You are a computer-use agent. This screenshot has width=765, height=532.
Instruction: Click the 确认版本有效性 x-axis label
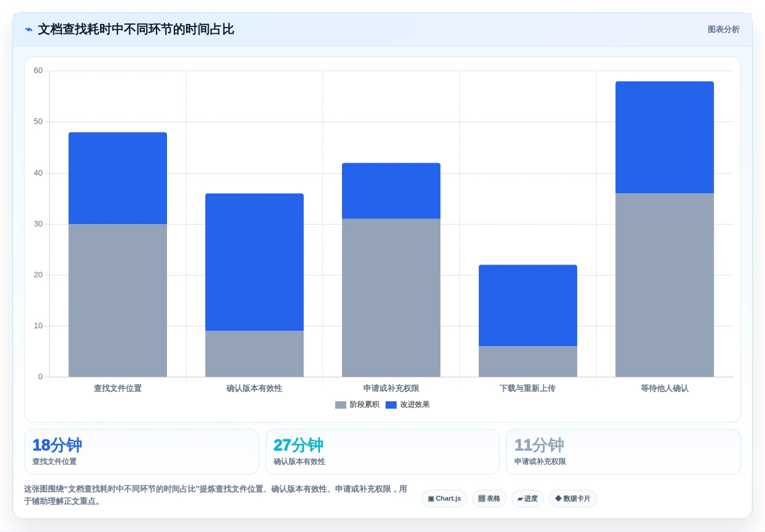[x=254, y=388]
